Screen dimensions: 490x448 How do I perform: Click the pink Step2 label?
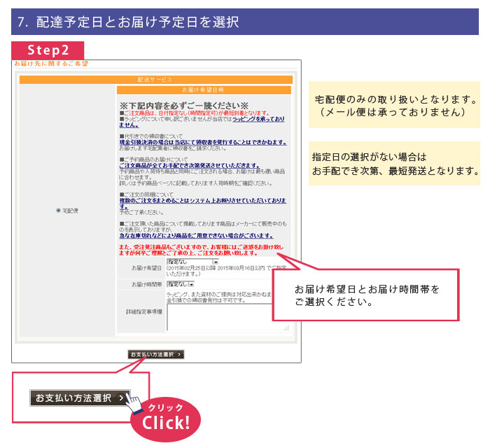click(x=48, y=51)
